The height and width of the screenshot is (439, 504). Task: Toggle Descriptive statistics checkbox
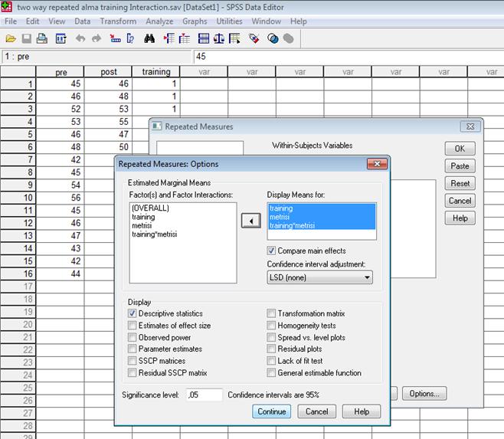pyautogui.click(x=132, y=313)
